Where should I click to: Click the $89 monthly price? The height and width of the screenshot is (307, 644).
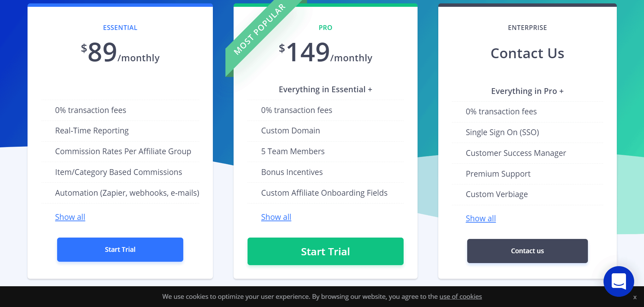[120, 53]
